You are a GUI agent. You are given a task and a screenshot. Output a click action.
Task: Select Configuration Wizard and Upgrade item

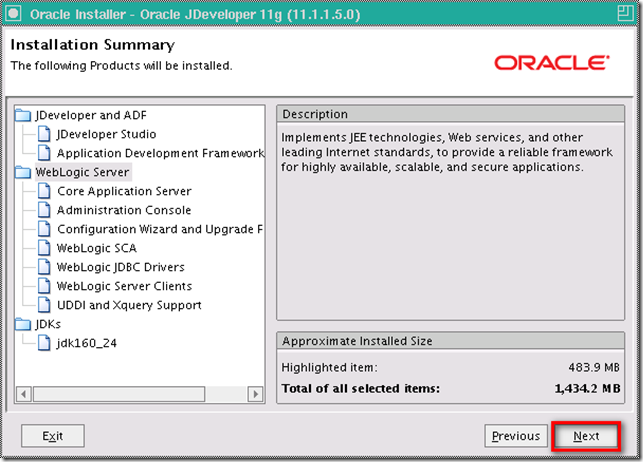coord(160,229)
